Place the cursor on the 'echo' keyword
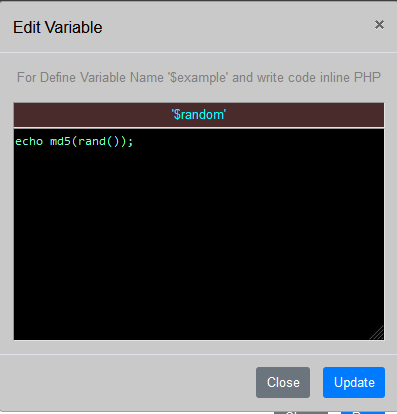The width and height of the screenshot is (397, 414). pyautogui.click(x=29, y=141)
